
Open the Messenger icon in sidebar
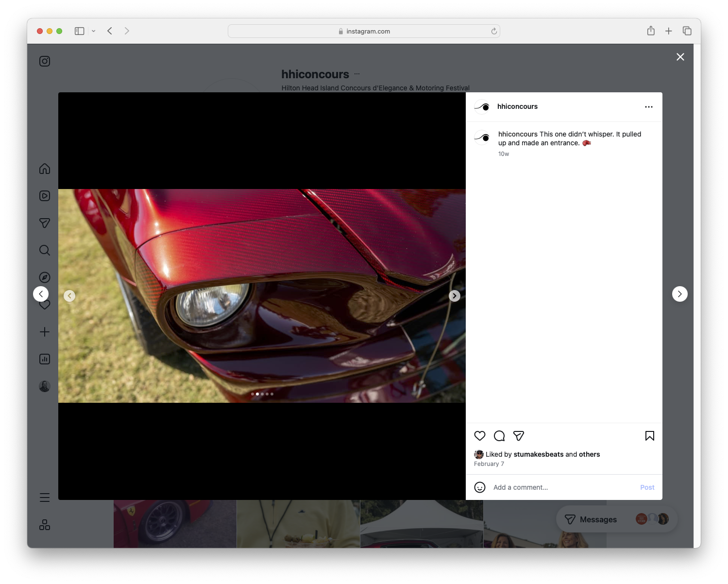pos(45,223)
